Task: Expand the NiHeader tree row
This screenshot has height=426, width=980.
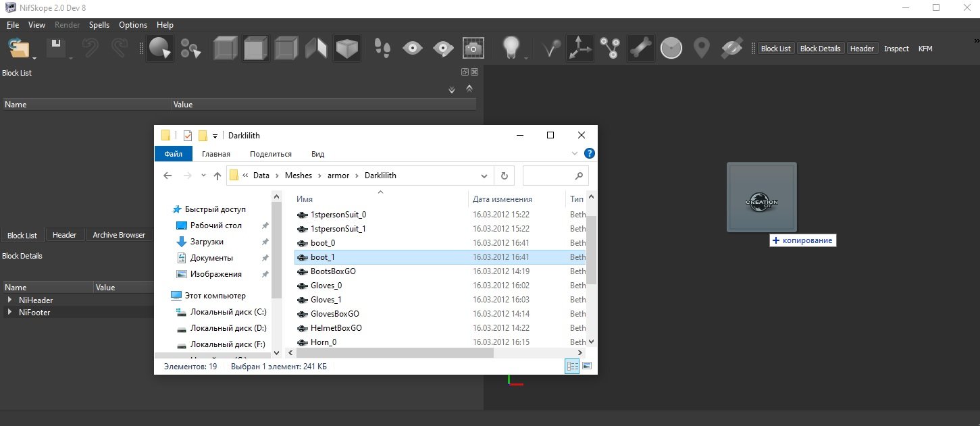Action: [x=9, y=300]
